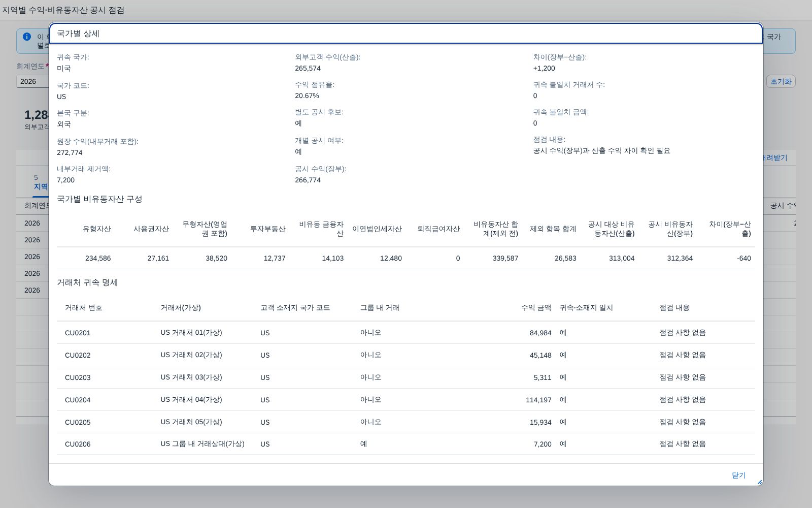
Task: Select customer row CU0203
Action: point(406,377)
